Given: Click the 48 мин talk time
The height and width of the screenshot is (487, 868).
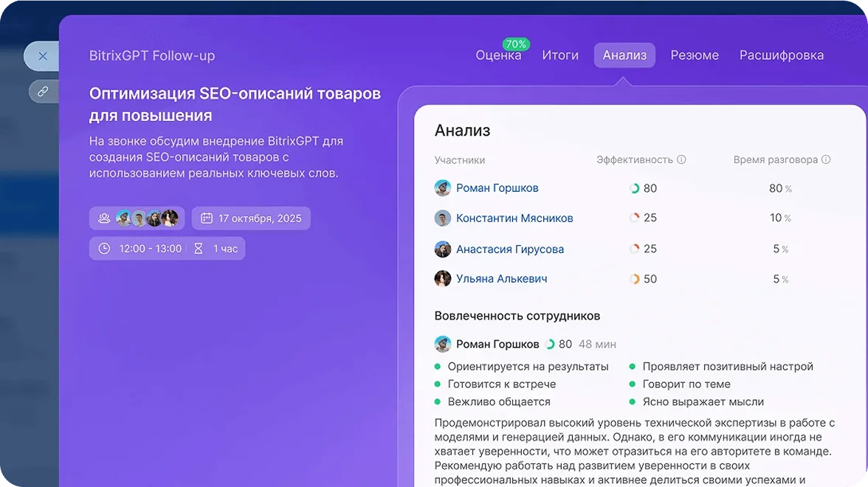Looking at the screenshot, I should coord(597,344).
